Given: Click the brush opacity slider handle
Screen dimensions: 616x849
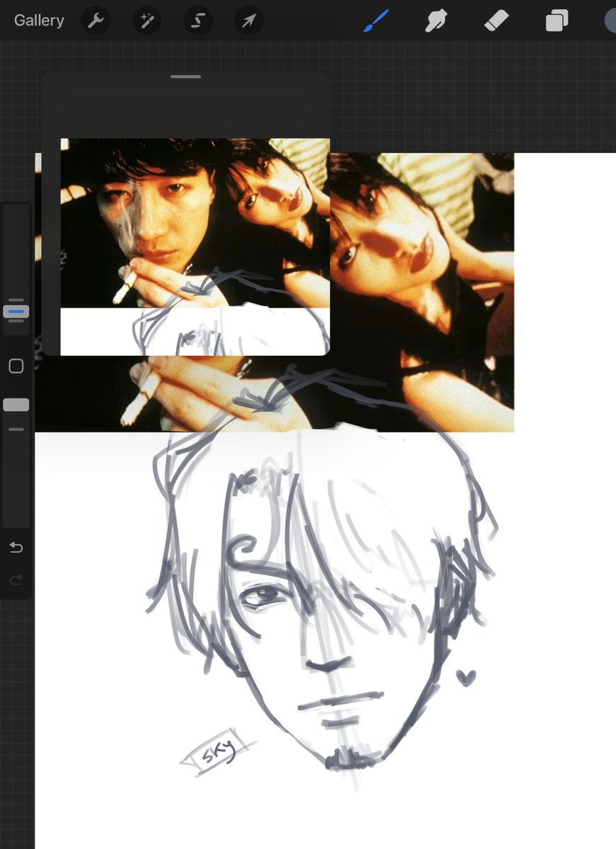Looking at the screenshot, I should pos(16,405).
